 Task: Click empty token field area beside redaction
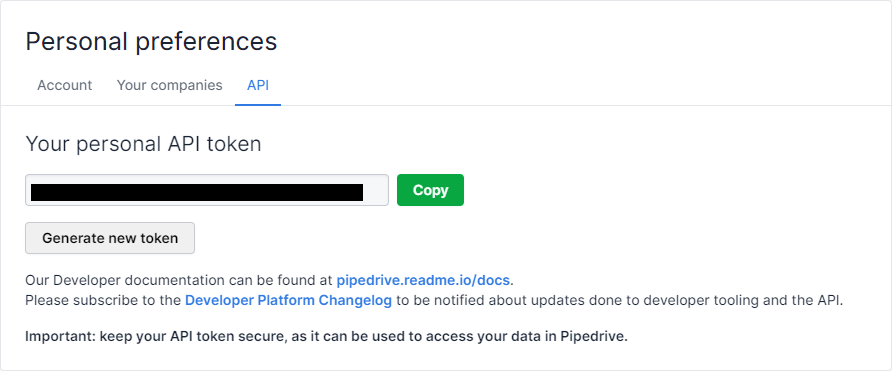(375, 190)
